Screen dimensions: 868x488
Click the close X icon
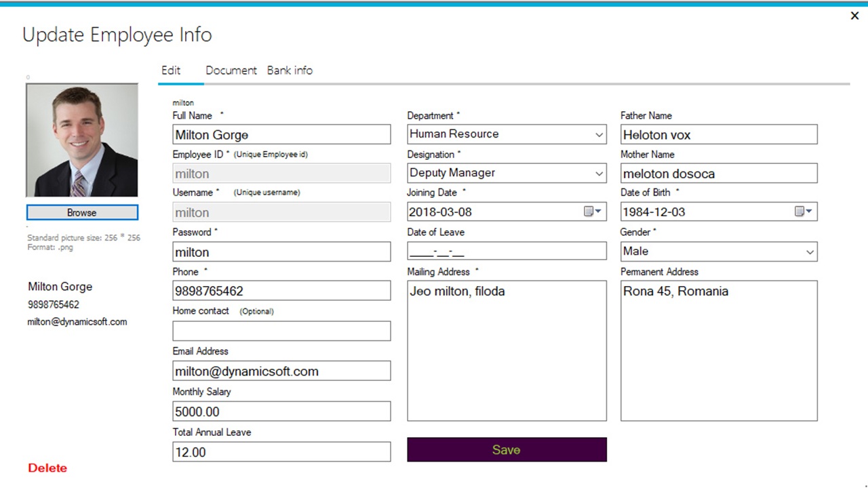click(x=854, y=15)
